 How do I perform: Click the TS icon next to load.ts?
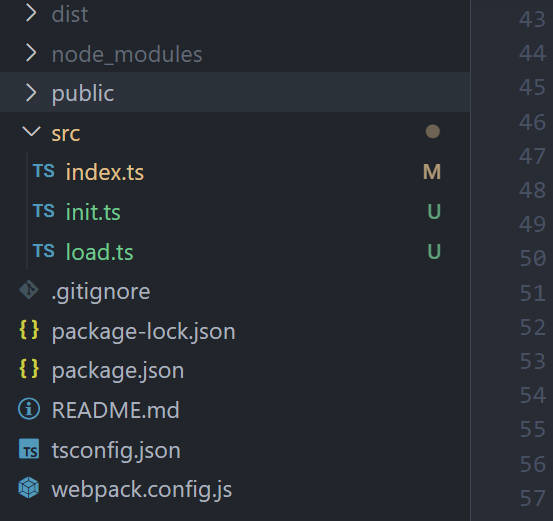[x=44, y=251]
